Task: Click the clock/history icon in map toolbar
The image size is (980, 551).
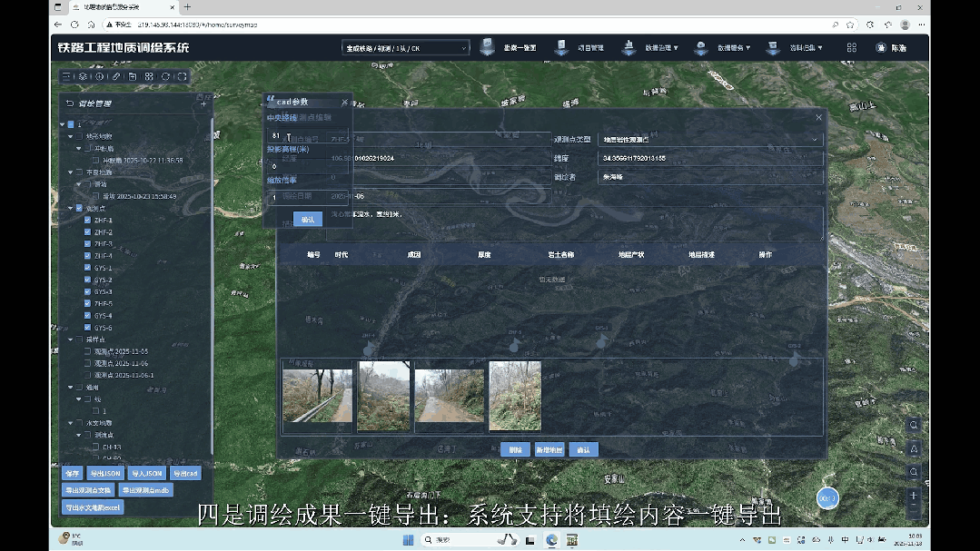Action: click(99, 76)
